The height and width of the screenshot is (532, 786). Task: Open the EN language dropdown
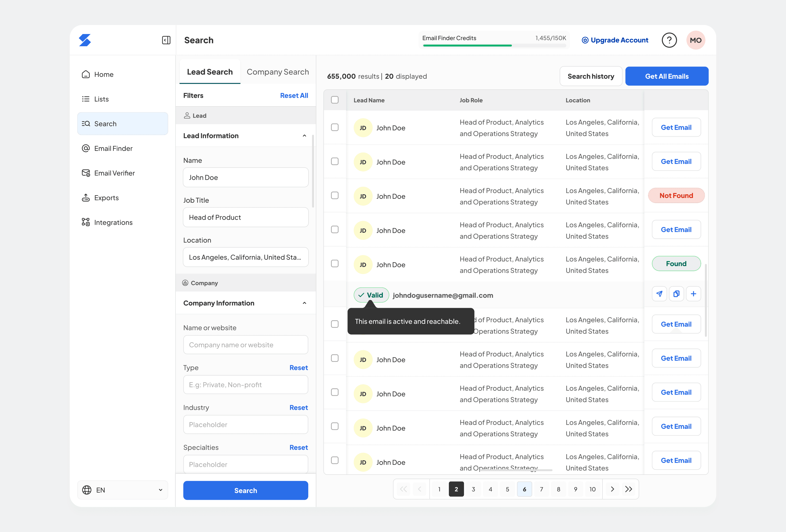pos(122,490)
